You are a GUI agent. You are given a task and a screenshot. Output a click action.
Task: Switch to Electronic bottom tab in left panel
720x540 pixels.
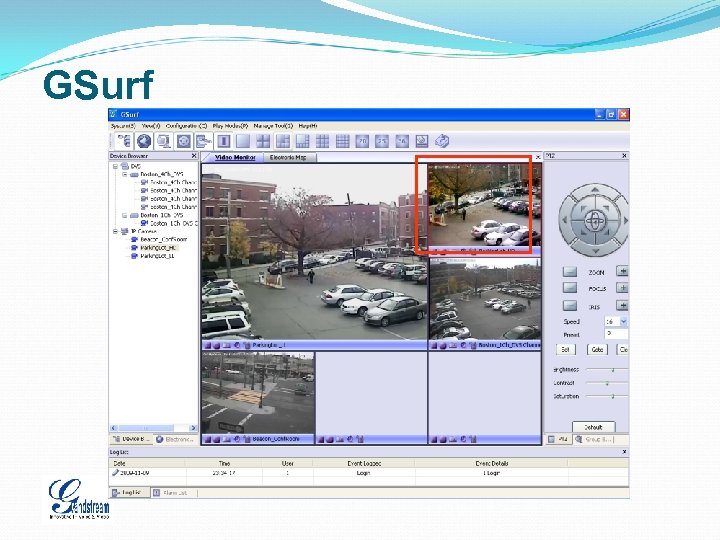click(x=177, y=439)
